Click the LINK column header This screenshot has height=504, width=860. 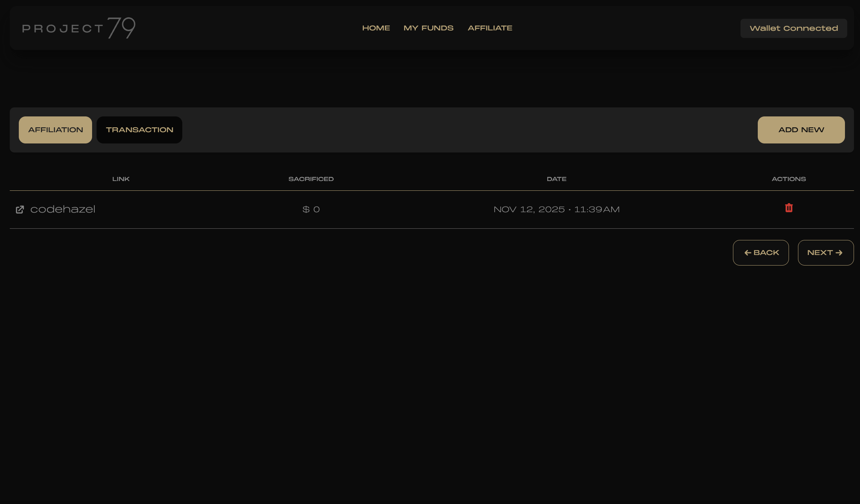(121, 179)
